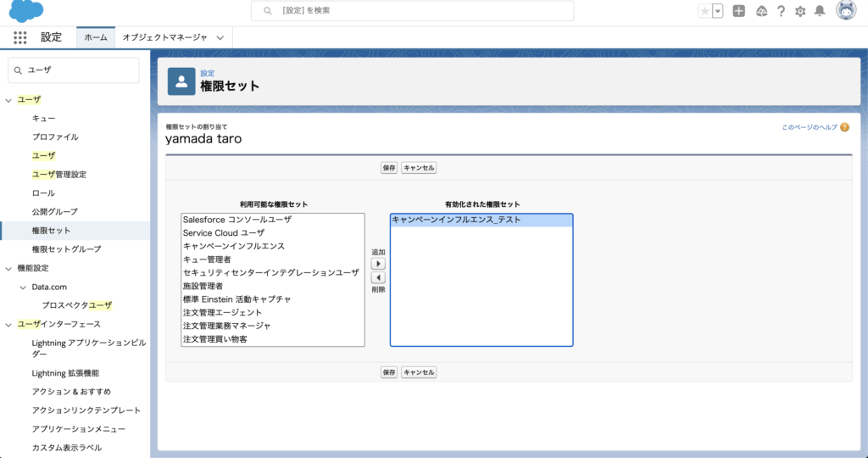Click the bottom 保存 button
Screen dimensions: 868x458
389,372
